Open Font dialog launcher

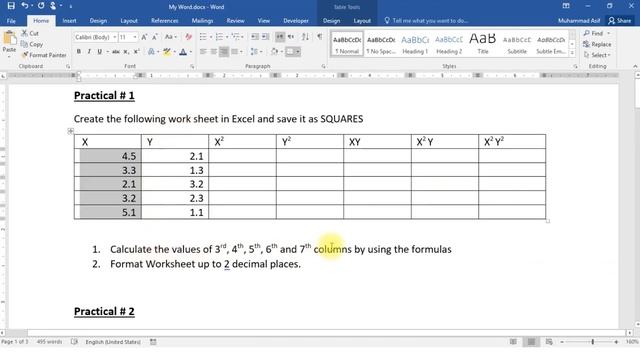tap(192, 66)
